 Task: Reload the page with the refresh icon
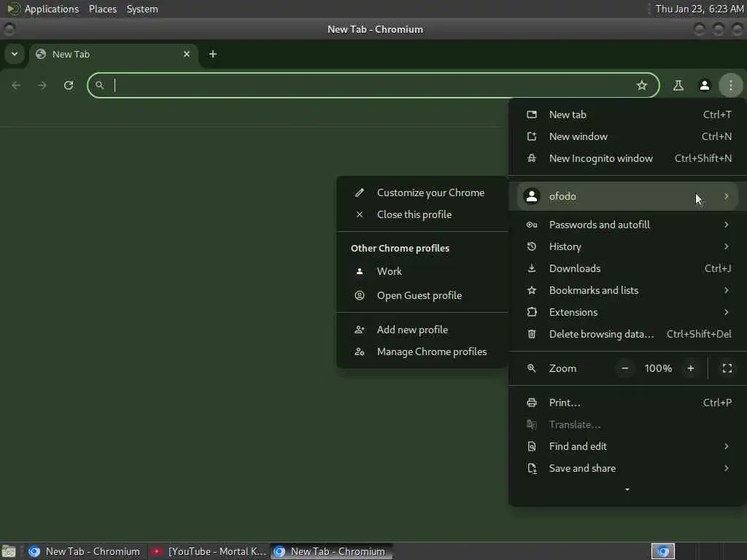tap(69, 85)
